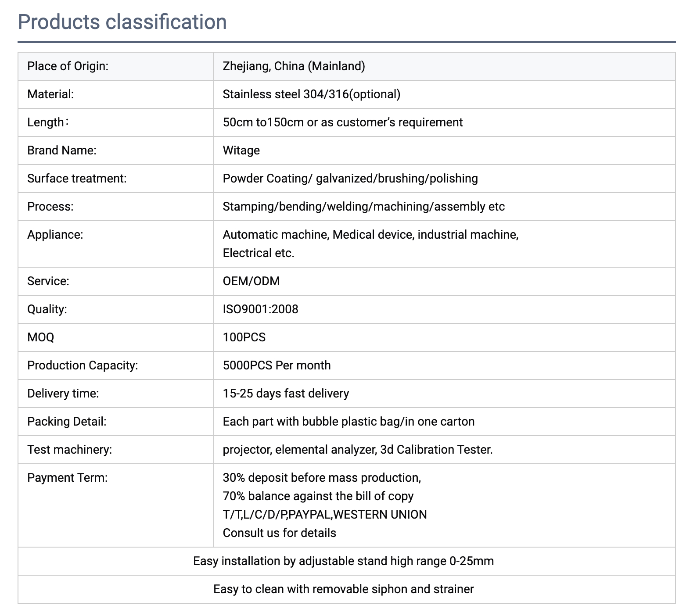Click the Zhejiang, China (Mainland) value
The width and height of the screenshot is (697, 616).
click(294, 66)
